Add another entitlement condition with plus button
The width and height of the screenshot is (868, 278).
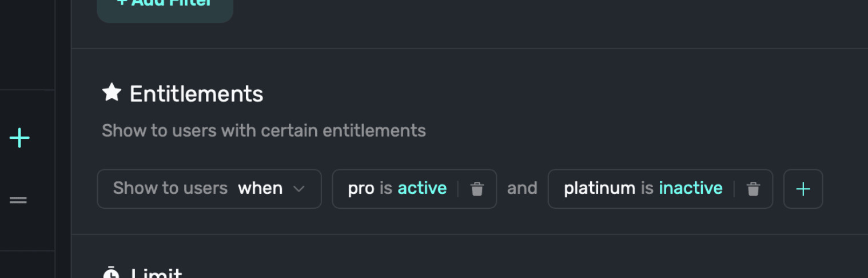click(x=803, y=189)
